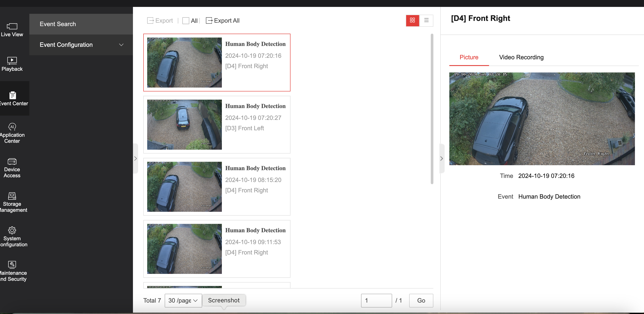
Task: Switch to list view layout
Action: point(426,20)
